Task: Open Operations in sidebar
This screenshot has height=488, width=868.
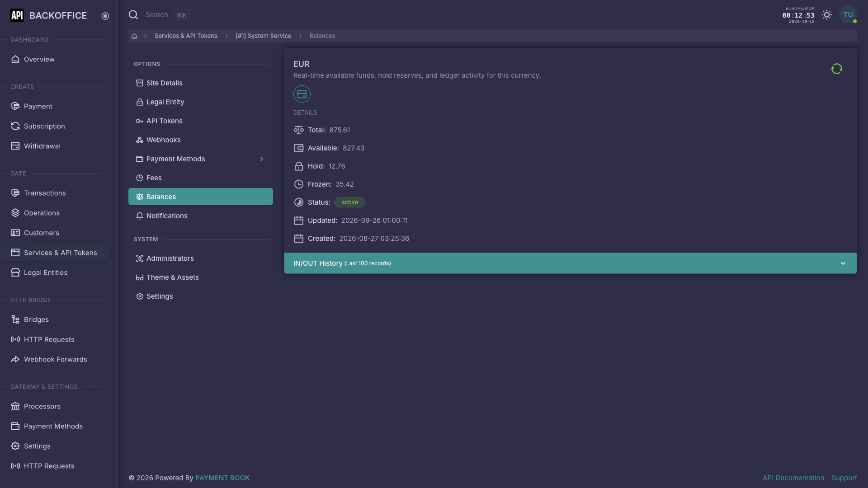Action: coord(55,213)
